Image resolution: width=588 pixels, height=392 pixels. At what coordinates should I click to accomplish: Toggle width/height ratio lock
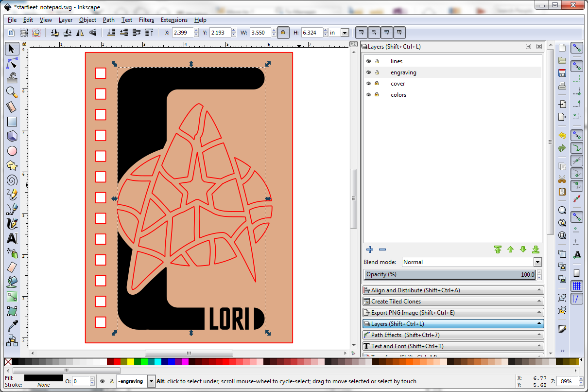pyautogui.click(x=283, y=33)
